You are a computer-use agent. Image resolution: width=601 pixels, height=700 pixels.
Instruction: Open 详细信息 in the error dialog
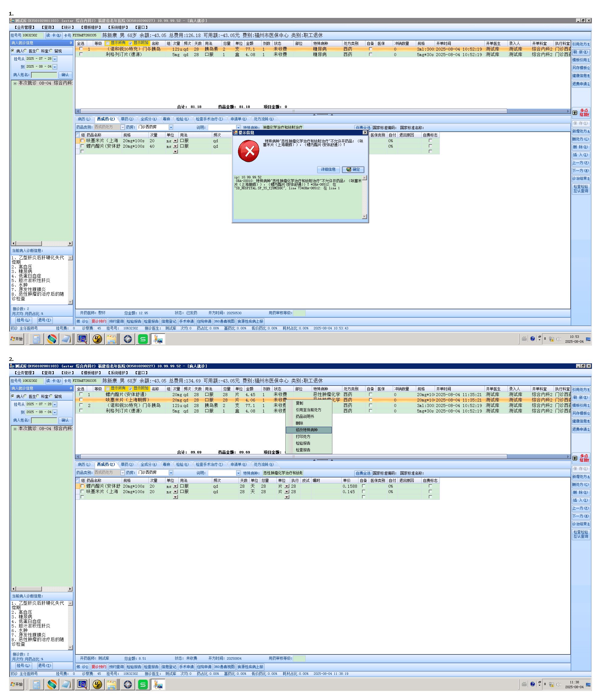click(328, 170)
